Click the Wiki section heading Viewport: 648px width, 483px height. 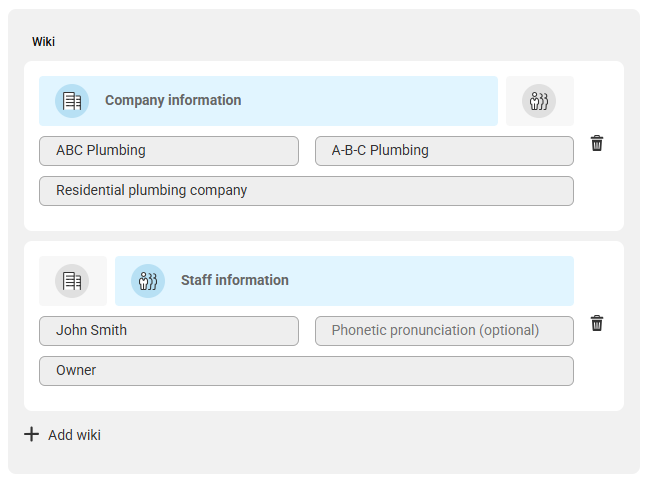[43, 42]
